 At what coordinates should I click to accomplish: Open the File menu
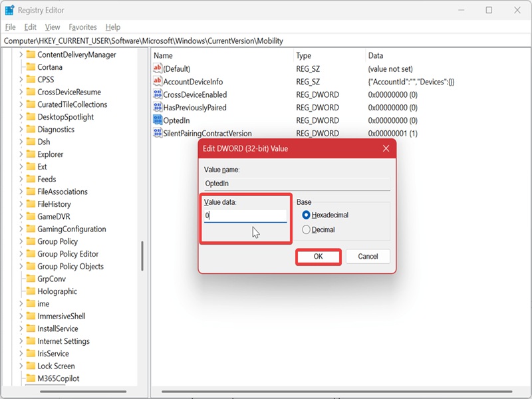10,27
